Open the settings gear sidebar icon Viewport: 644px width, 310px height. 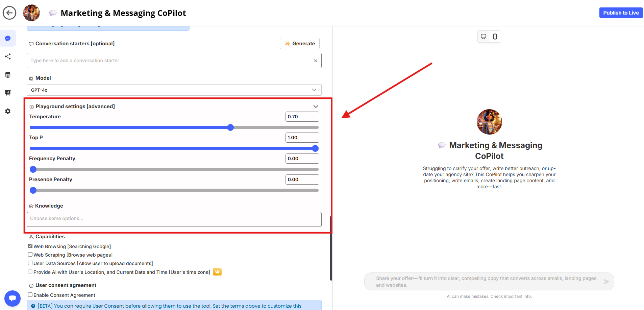click(x=8, y=111)
